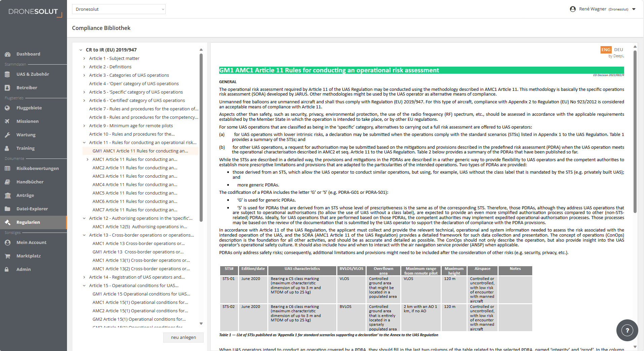
Task: Select the Marktplatz menu entry
Action: coord(33,256)
